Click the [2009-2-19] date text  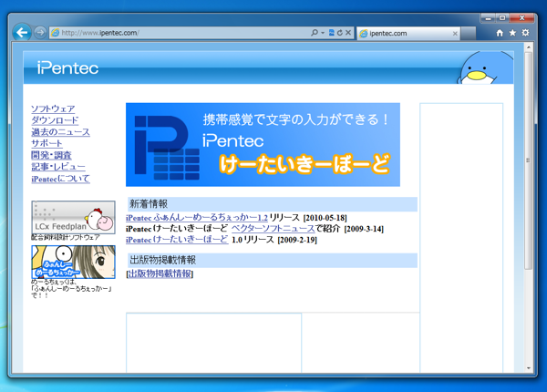[297, 240]
